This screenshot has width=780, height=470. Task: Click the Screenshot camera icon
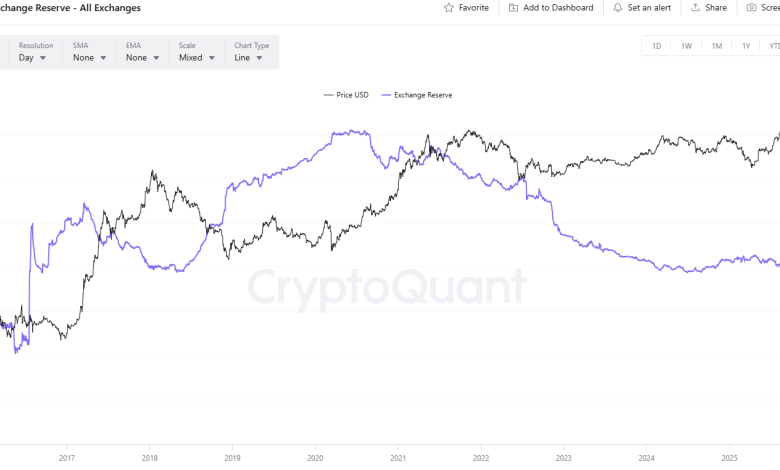pos(751,8)
